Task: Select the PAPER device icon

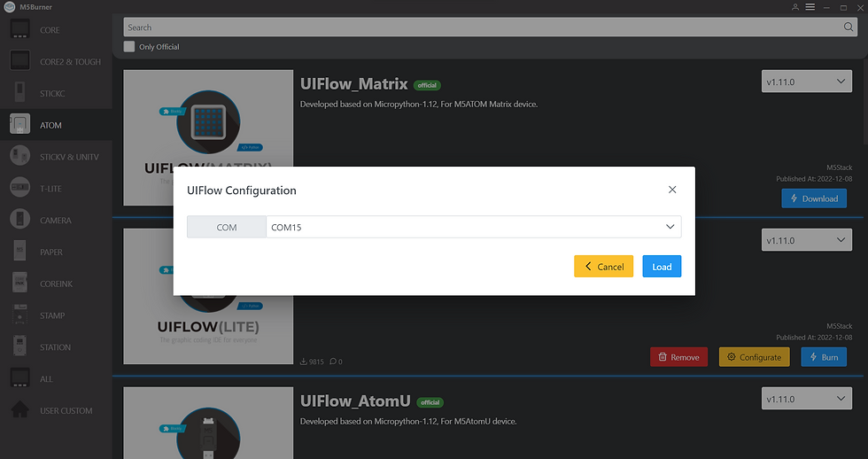Action: pos(19,251)
